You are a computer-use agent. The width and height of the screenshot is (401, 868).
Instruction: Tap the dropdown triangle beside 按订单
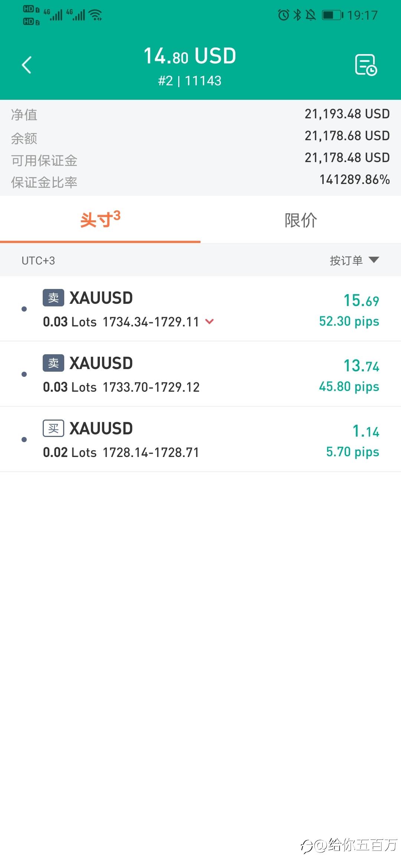pos(374,260)
